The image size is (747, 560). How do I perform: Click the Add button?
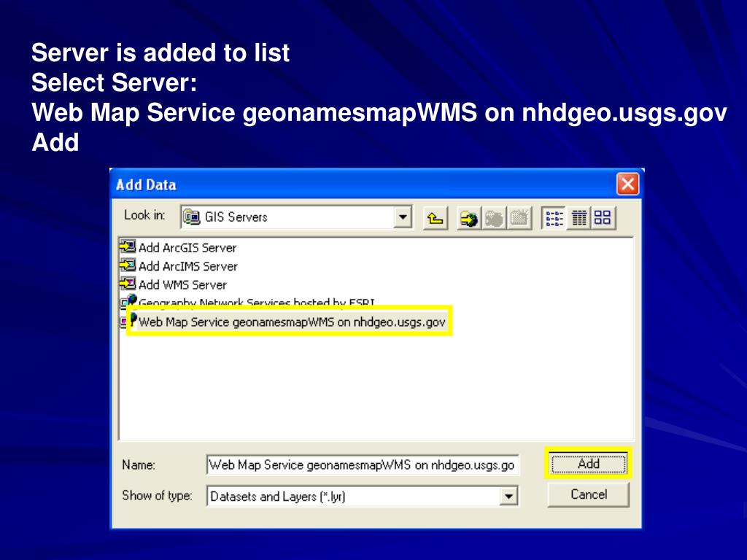click(x=589, y=463)
